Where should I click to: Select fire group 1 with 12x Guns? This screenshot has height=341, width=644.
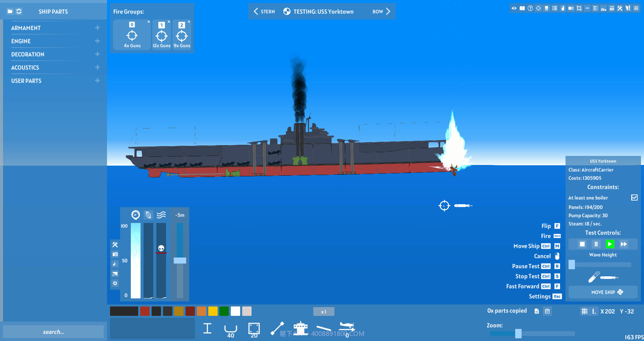(162, 35)
